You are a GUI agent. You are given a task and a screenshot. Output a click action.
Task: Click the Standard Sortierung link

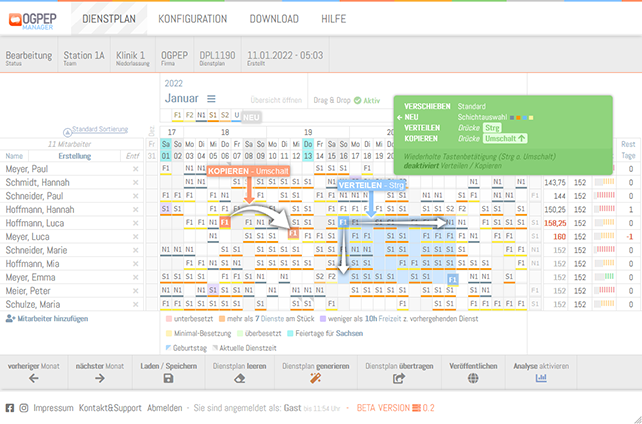tap(100, 129)
